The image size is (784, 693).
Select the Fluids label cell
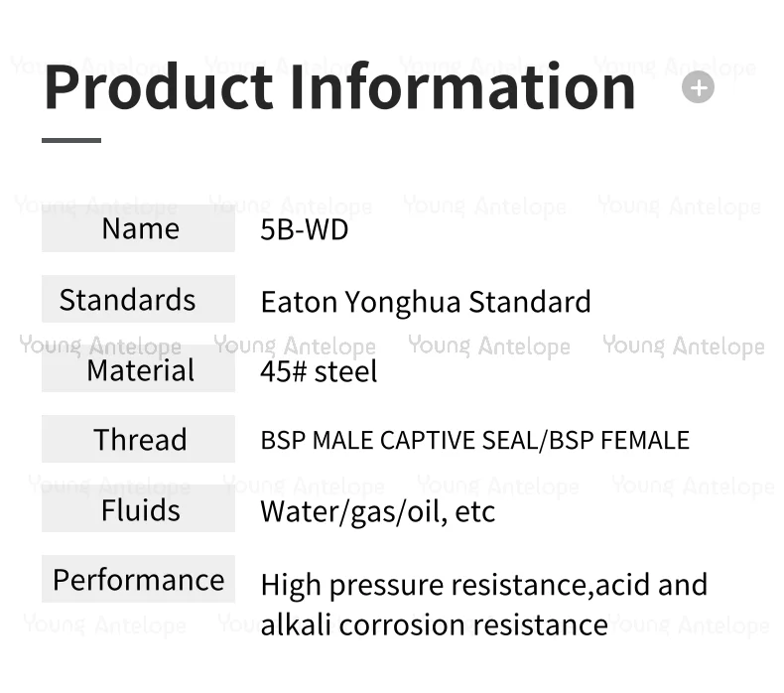[x=138, y=509]
